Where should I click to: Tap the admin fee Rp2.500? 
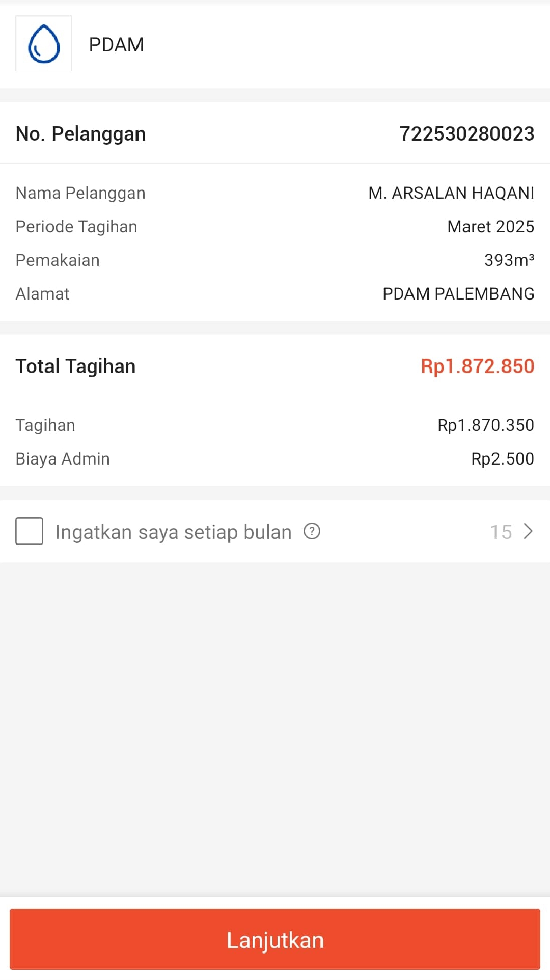(502, 459)
